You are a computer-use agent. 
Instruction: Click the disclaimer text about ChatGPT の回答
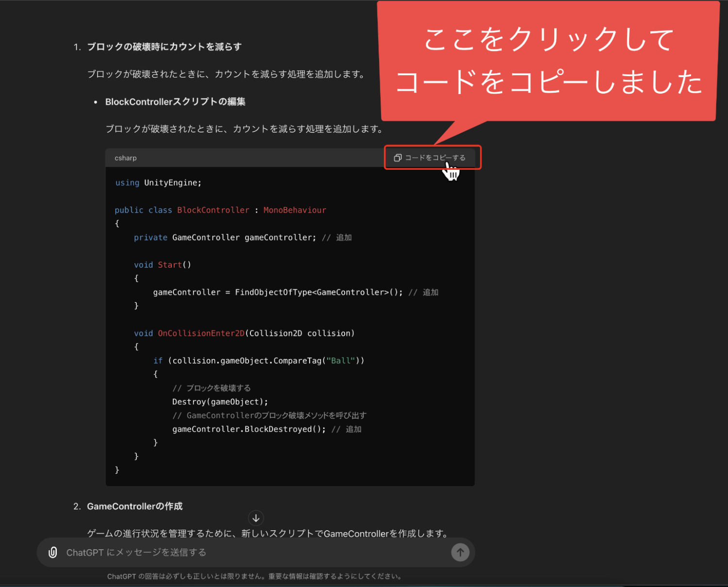[x=254, y=576]
